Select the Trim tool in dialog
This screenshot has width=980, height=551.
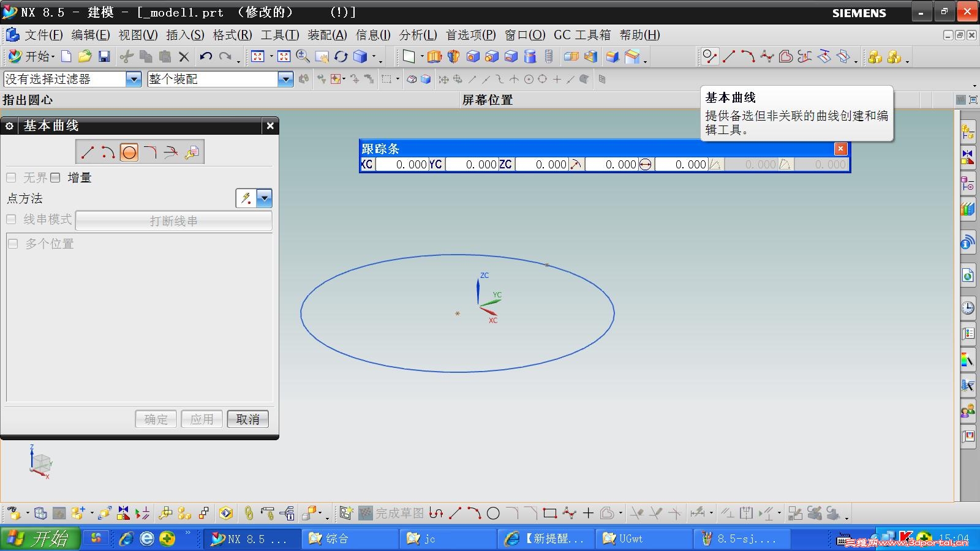171,152
